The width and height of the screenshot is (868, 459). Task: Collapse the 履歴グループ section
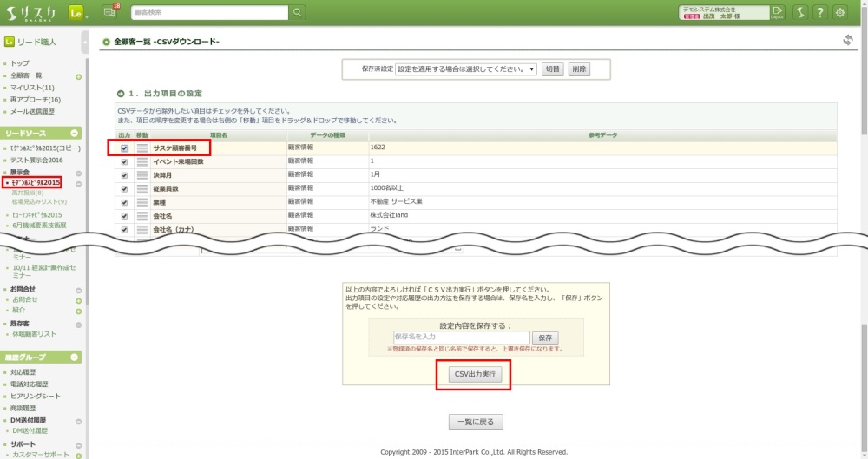click(76, 357)
